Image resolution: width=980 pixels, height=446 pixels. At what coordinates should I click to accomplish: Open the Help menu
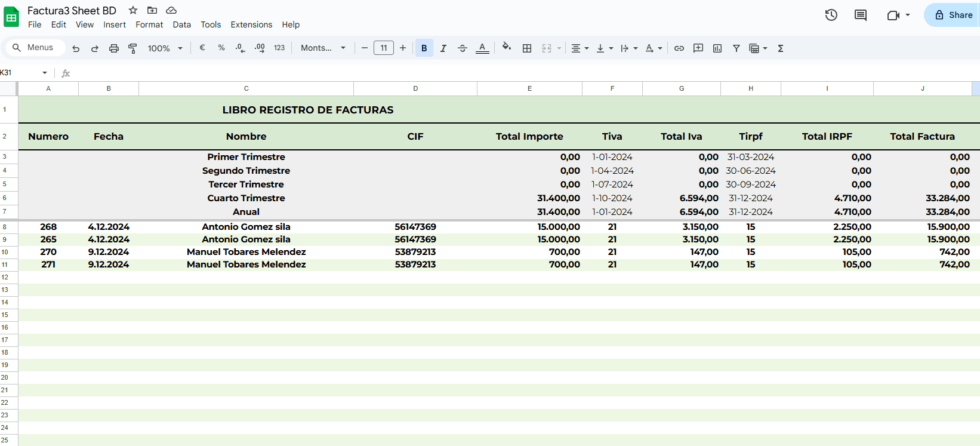tap(291, 24)
